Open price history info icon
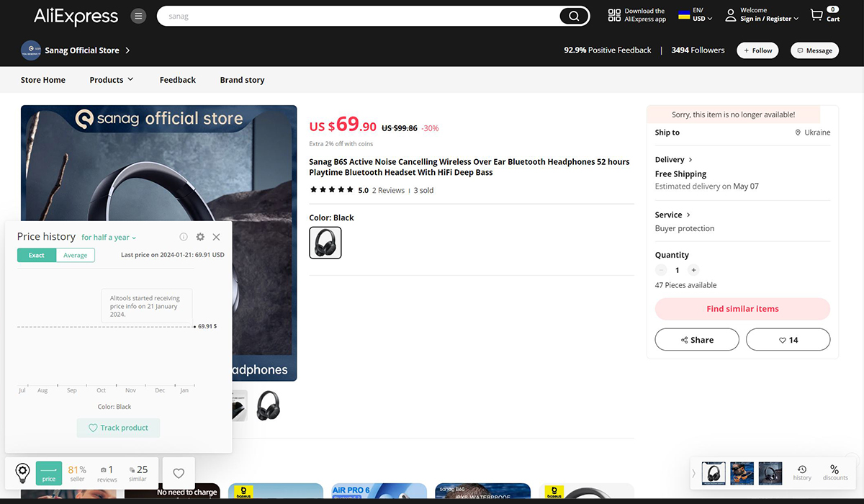Image resolution: width=864 pixels, height=504 pixels. point(184,237)
